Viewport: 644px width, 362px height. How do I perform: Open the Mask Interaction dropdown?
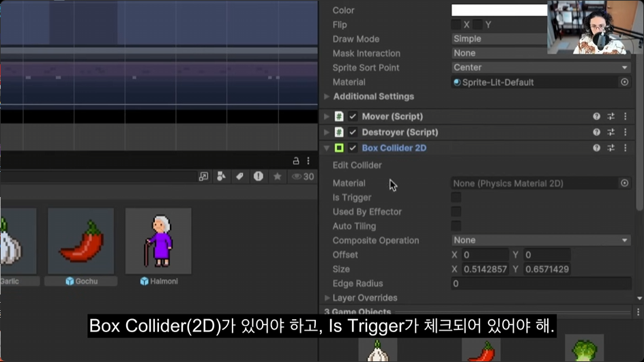(x=499, y=53)
